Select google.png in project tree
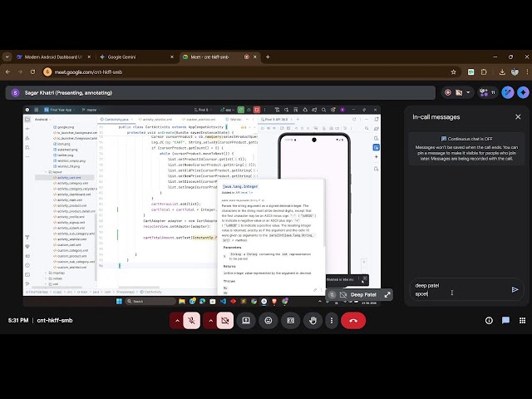532x399 pixels. 64,127
